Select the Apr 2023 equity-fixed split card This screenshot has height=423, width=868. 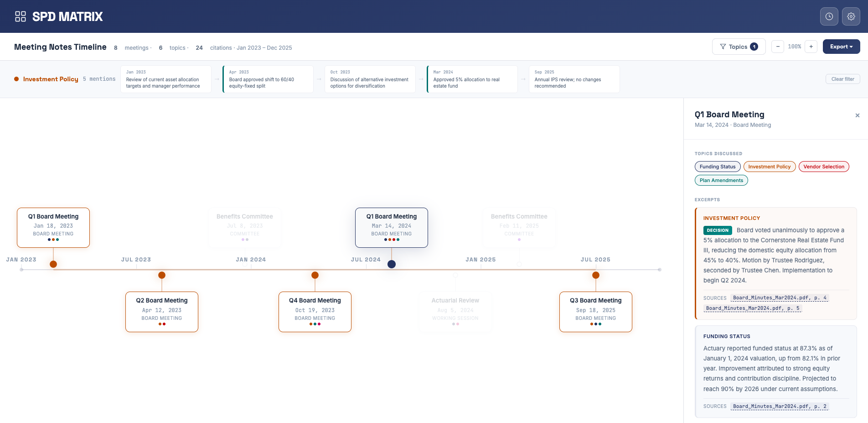(x=268, y=79)
